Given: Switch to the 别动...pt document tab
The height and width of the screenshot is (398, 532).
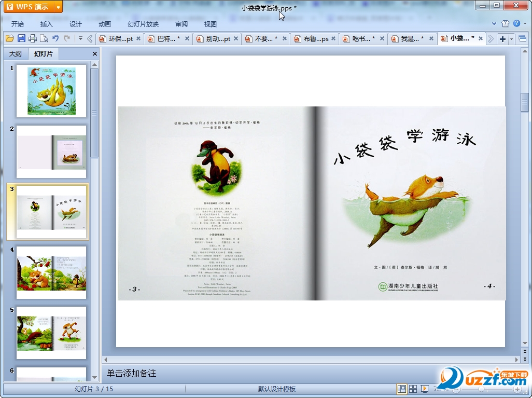Looking at the screenshot, I should click(x=215, y=39).
